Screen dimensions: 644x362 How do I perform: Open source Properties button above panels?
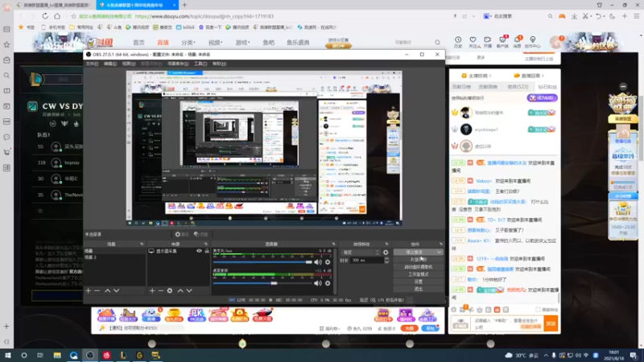[182, 234]
